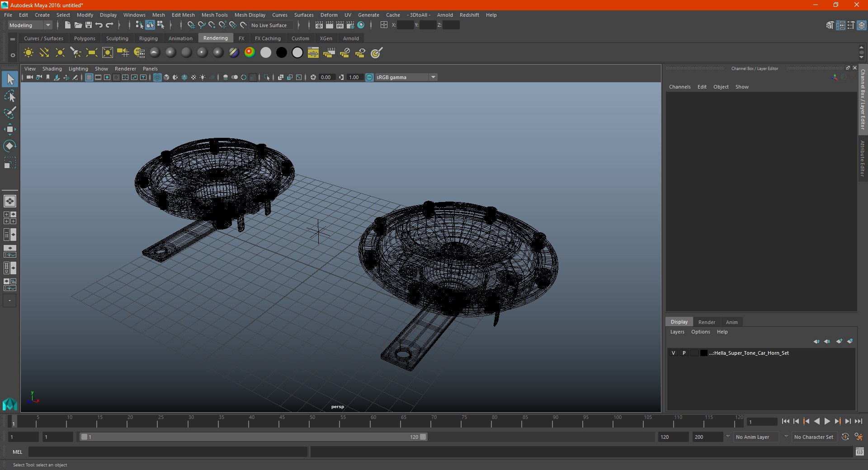Open the No Anim Layer dropdown
The image size is (868, 470).
(x=757, y=437)
